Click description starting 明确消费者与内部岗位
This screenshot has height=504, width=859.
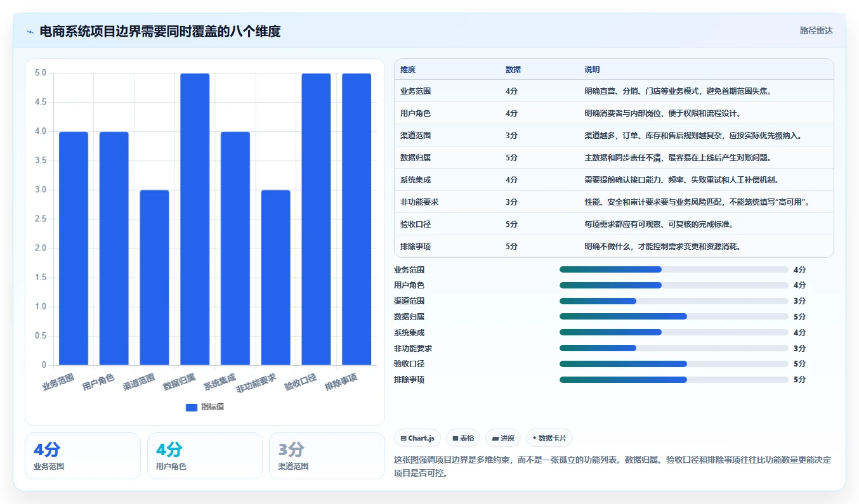point(663,113)
